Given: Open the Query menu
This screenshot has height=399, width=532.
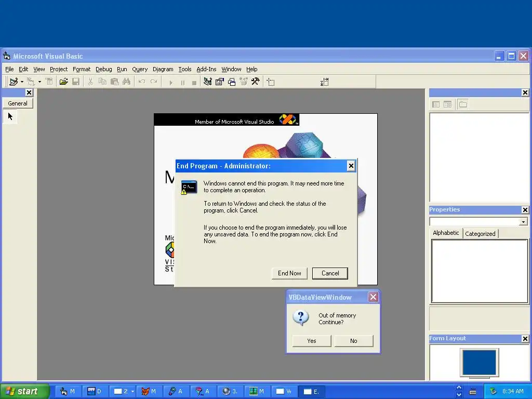Looking at the screenshot, I should coord(140,69).
